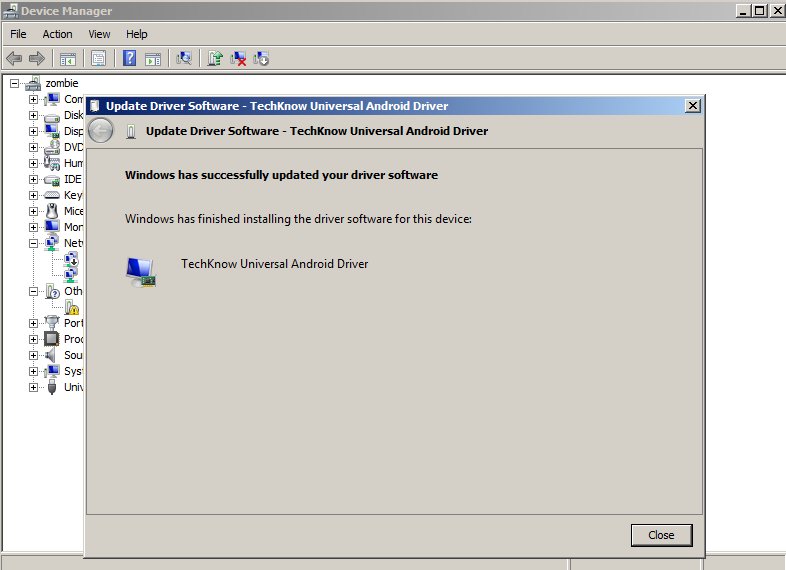Click the Uninstall device red X icon
The height and width of the screenshot is (570, 786).
pyautogui.click(x=238, y=59)
